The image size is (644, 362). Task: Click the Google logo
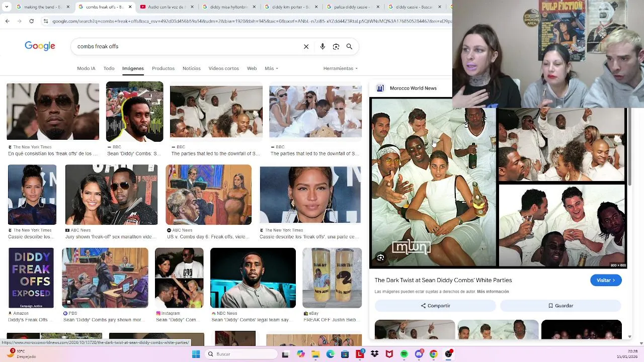coord(40,46)
